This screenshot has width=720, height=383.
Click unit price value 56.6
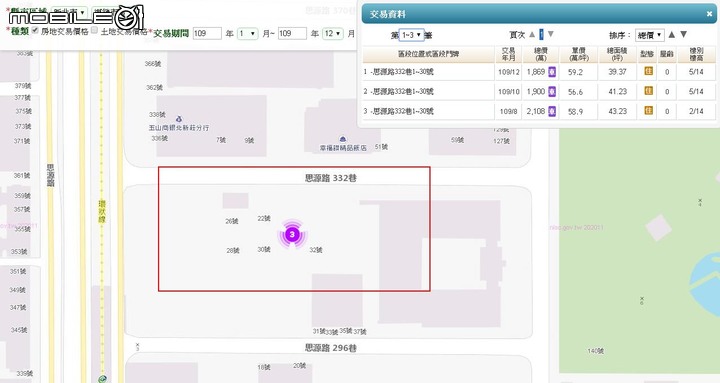pyautogui.click(x=575, y=92)
